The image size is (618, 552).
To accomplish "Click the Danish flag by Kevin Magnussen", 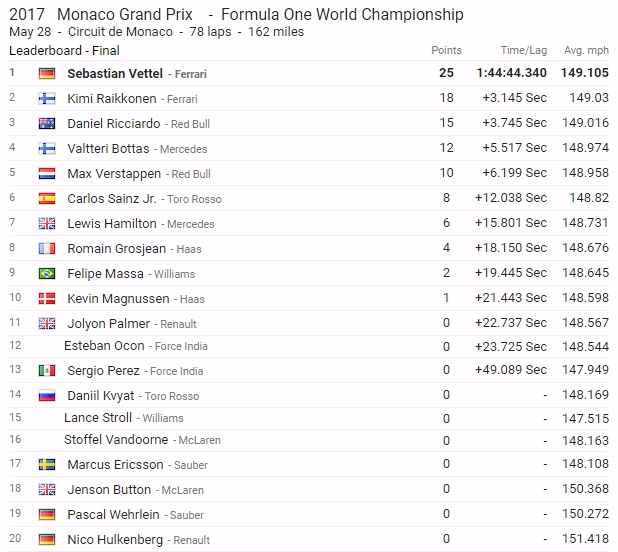I will tap(46, 298).
